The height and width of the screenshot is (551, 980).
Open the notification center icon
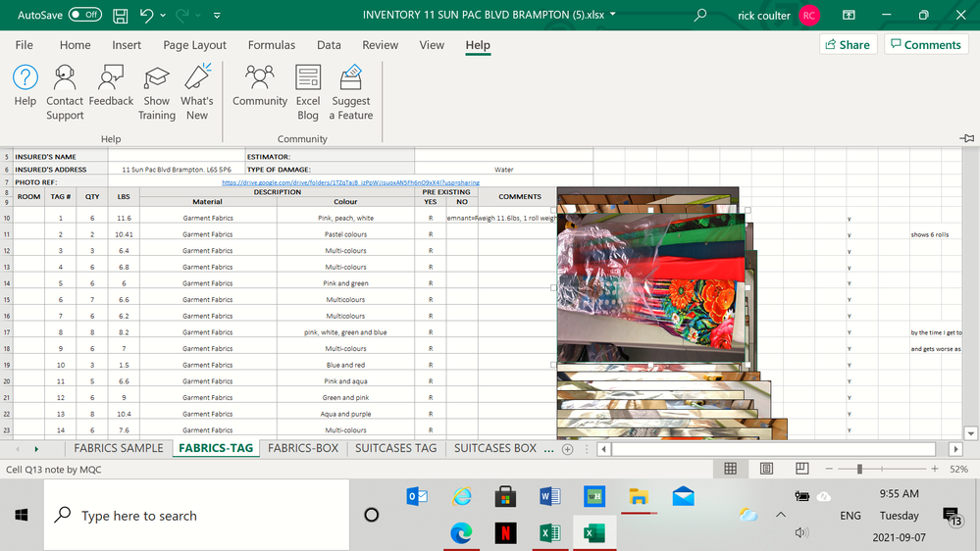click(x=952, y=516)
